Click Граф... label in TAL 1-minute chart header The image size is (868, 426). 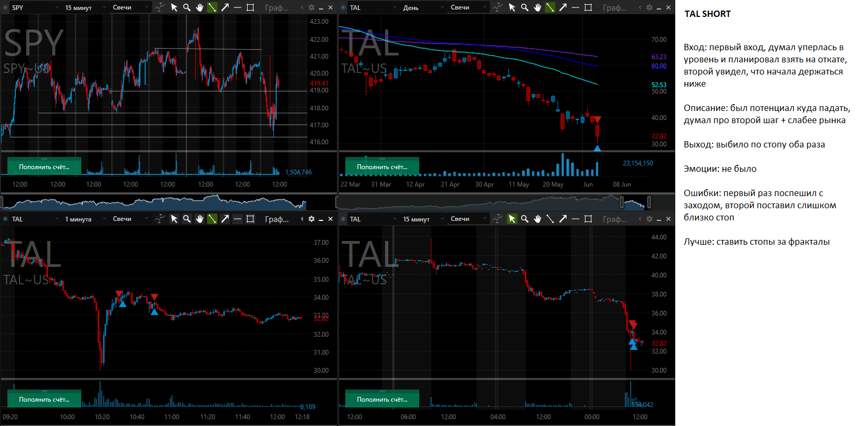click(277, 219)
